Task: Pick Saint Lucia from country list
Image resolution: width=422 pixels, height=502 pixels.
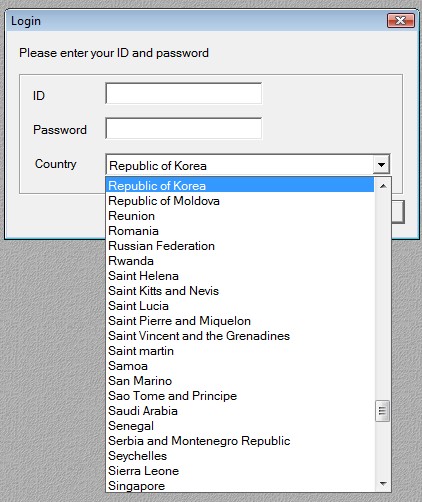Action: tap(240, 306)
